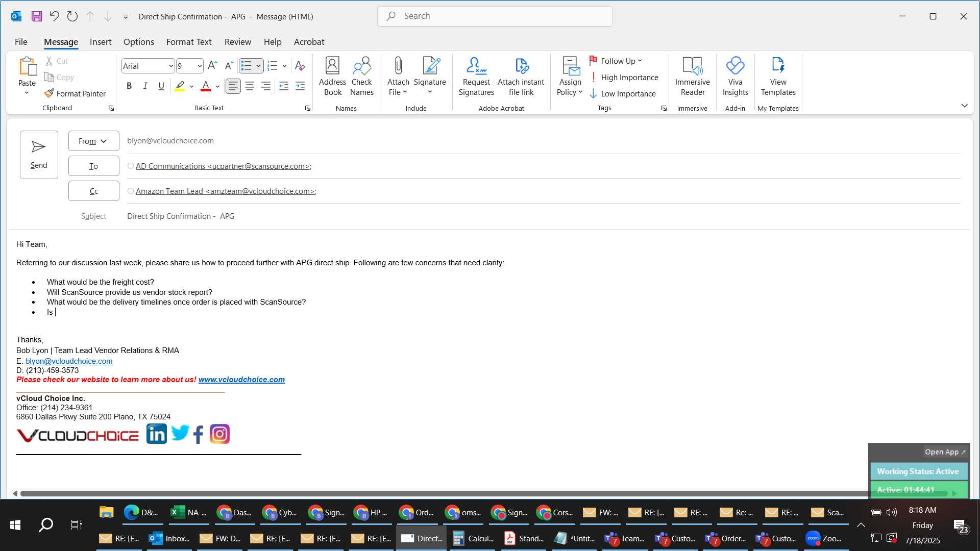Viewport: 980px width, 551px height.
Task: Clear all formatting icon
Action: pos(300,65)
